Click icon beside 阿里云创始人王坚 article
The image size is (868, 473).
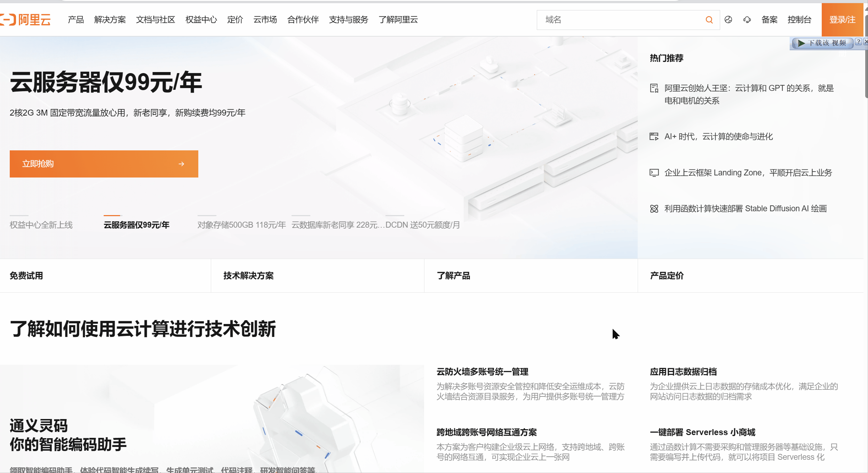(x=654, y=88)
